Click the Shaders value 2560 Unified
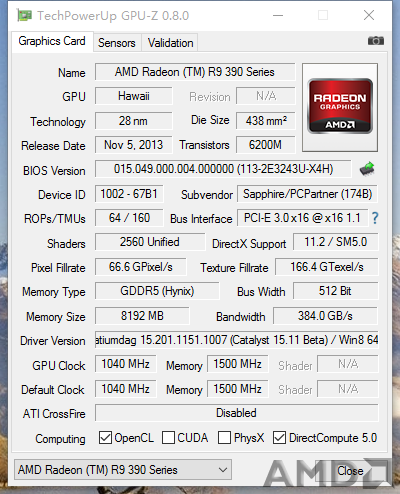400x494 pixels. coord(150,242)
